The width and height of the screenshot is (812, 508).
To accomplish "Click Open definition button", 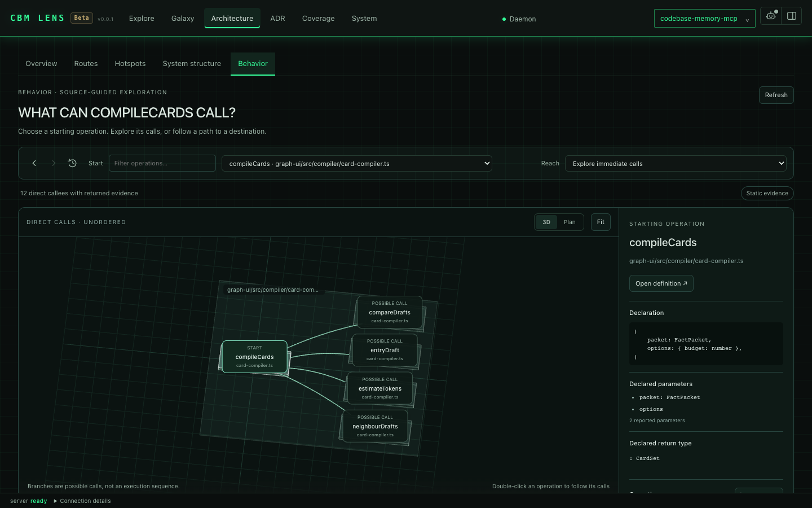I will pos(661,283).
